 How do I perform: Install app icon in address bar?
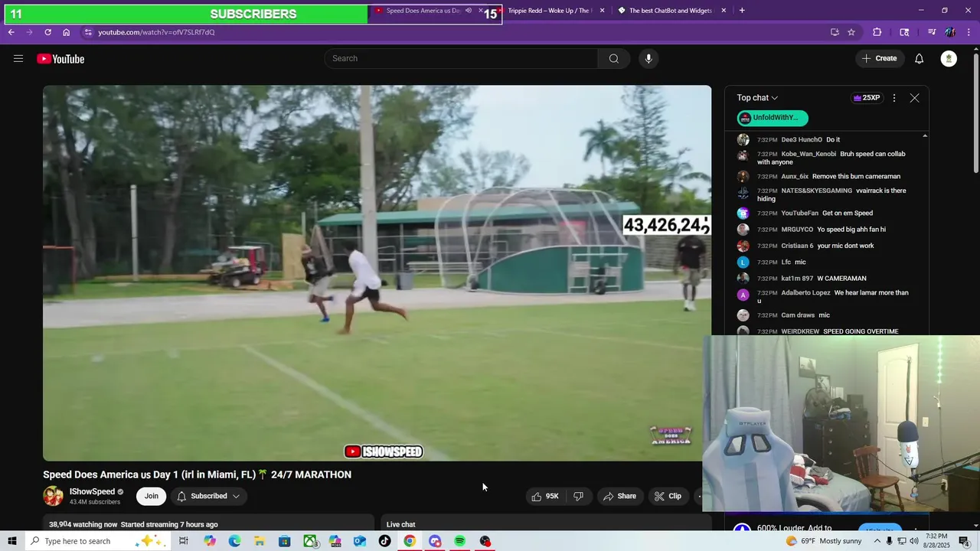(835, 32)
